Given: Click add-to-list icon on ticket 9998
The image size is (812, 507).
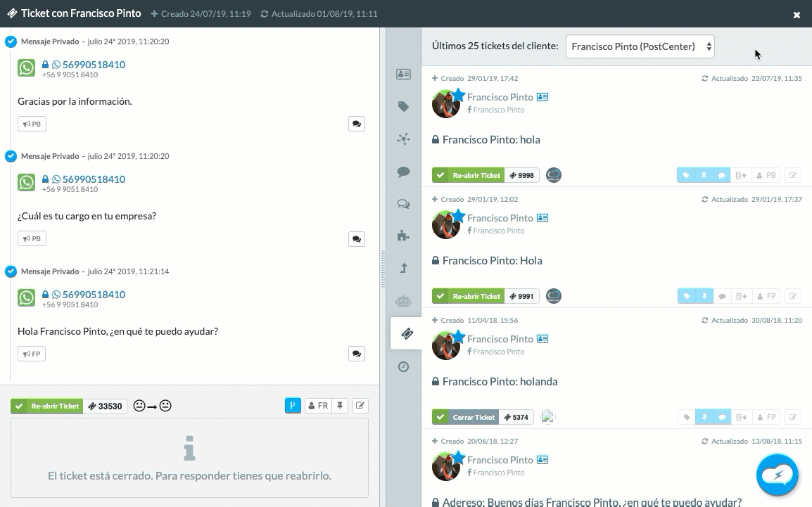Looking at the screenshot, I should pyautogui.click(x=741, y=175).
